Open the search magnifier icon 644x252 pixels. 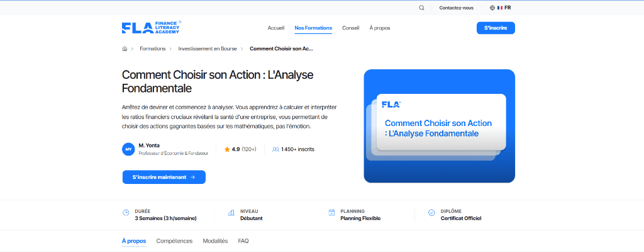tap(421, 8)
